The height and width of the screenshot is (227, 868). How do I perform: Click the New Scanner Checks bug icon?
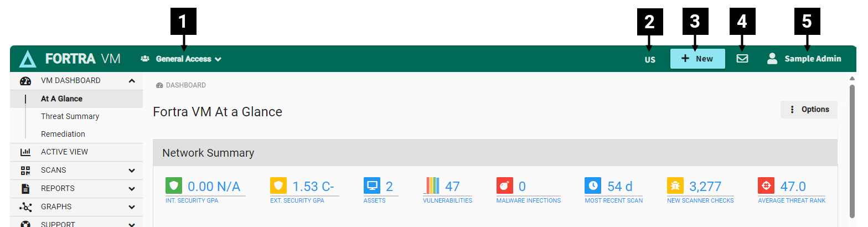click(675, 186)
